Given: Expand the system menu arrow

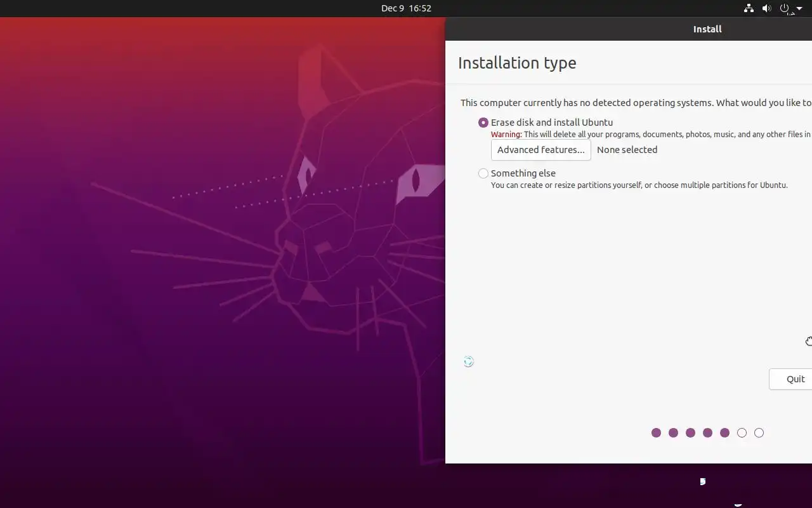Looking at the screenshot, I should [x=799, y=9].
